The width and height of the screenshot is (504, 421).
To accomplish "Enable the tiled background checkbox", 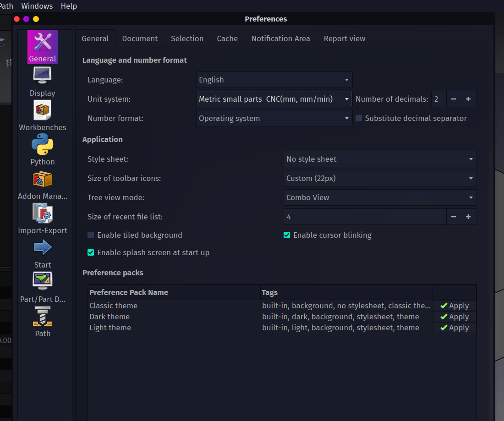I will pos(91,235).
